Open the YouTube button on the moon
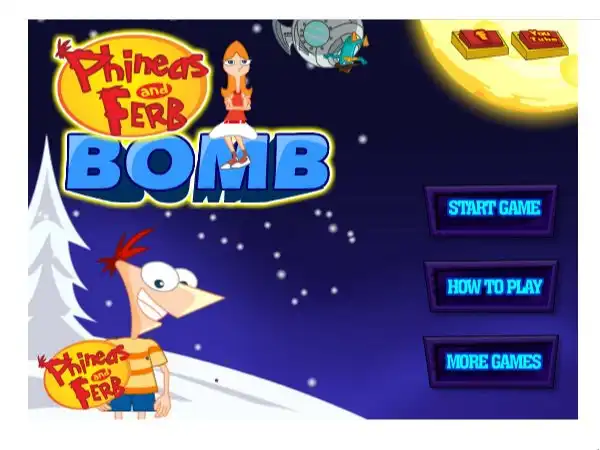Viewport: 600px width, 450px height. (x=540, y=44)
